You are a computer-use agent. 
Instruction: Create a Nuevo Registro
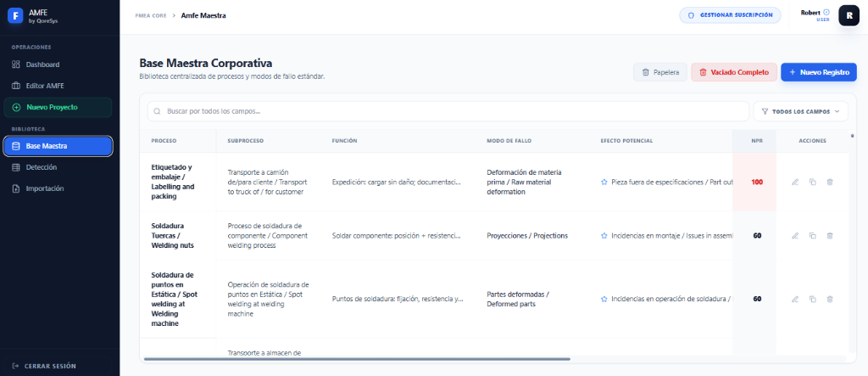click(x=819, y=72)
